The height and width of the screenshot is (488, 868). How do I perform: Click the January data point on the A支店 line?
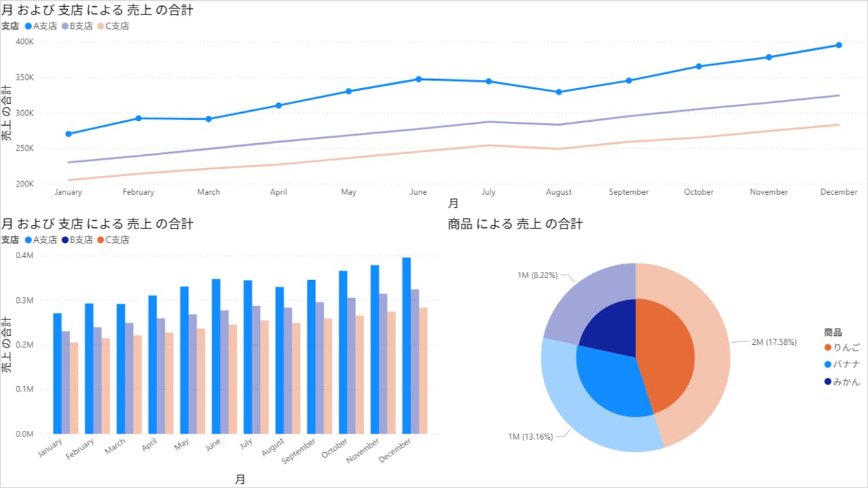tap(68, 134)
